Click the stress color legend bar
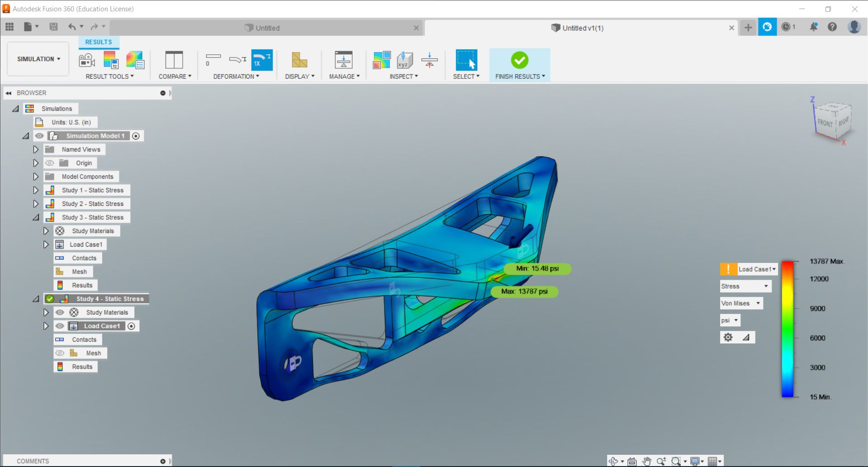 [788, 329]
